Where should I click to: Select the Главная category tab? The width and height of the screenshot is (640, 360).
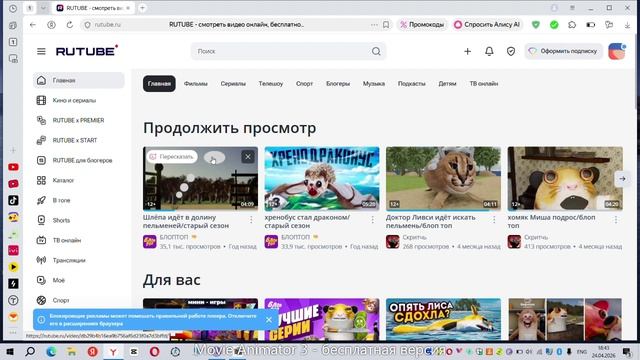159,84
